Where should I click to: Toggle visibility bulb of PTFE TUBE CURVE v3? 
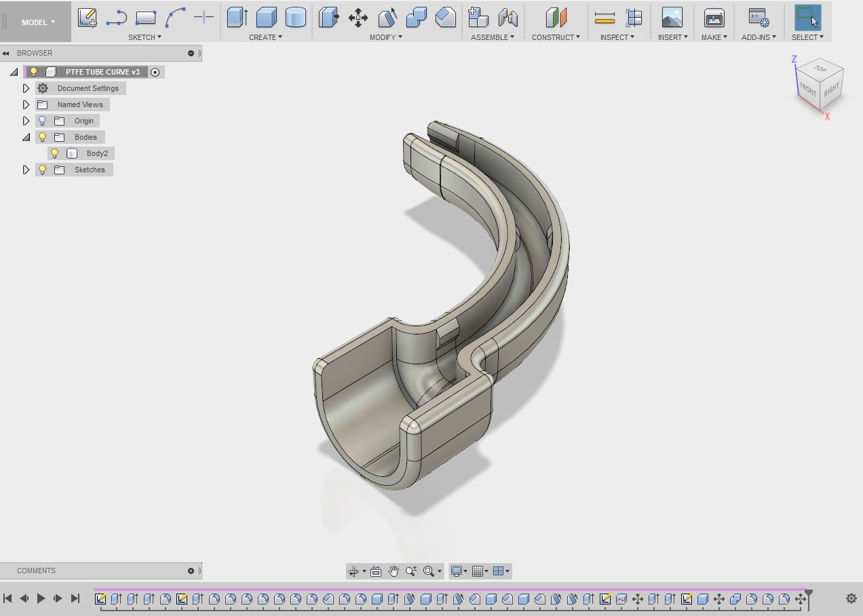pos(33,72)
